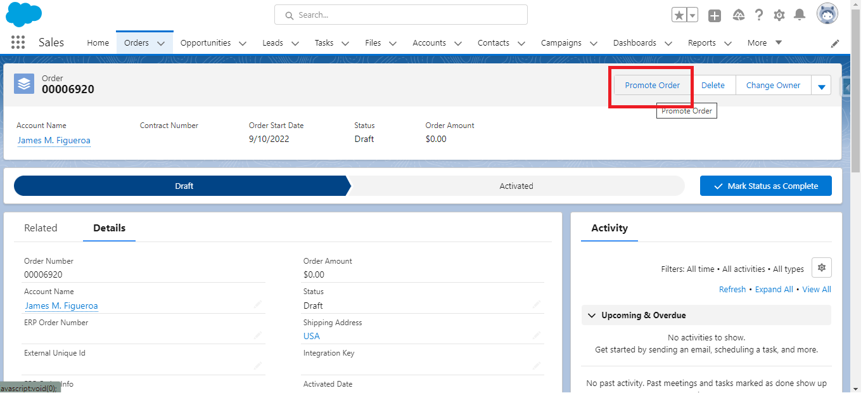Click View All activities link
868x393 pixels.
[x=817, y=289]
